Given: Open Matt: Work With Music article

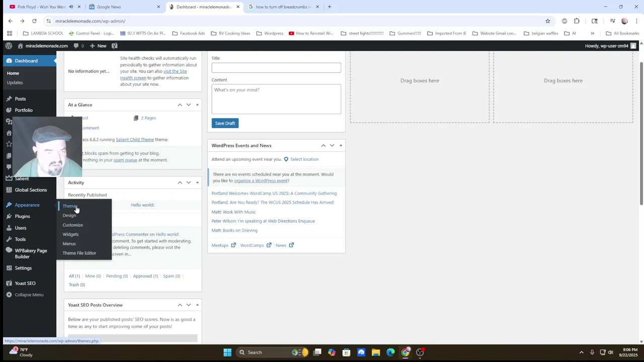Looking at the screenshot, I should (233, 212).
